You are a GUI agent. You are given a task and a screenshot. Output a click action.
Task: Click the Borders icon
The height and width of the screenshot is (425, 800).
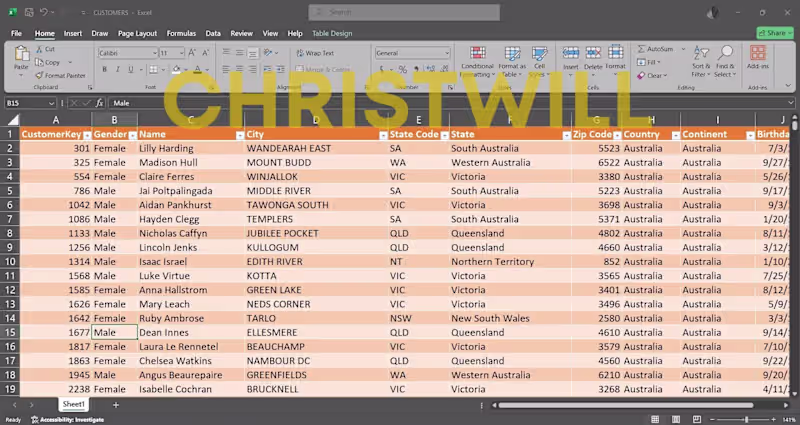[153, 69]
